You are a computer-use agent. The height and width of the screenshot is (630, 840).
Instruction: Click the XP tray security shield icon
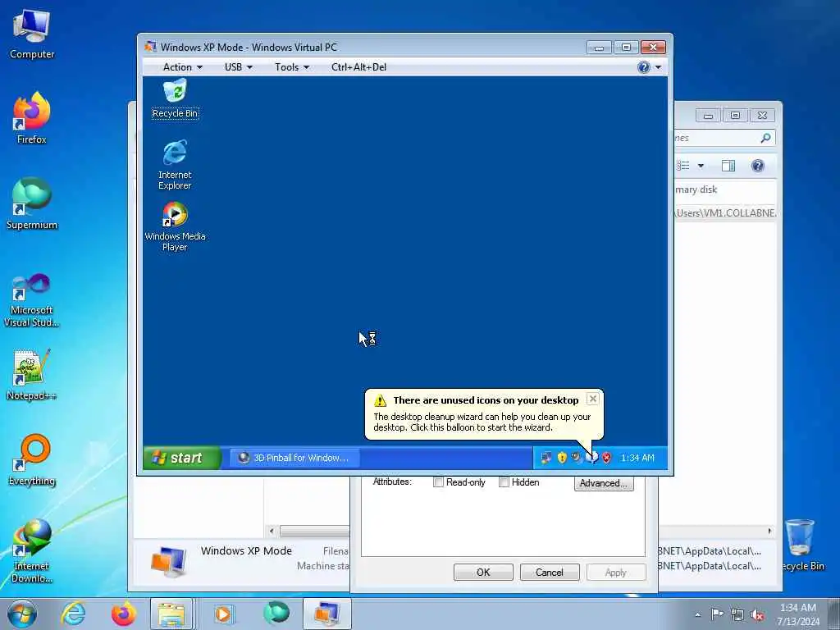pyautogui.click(x=561, y=458)
